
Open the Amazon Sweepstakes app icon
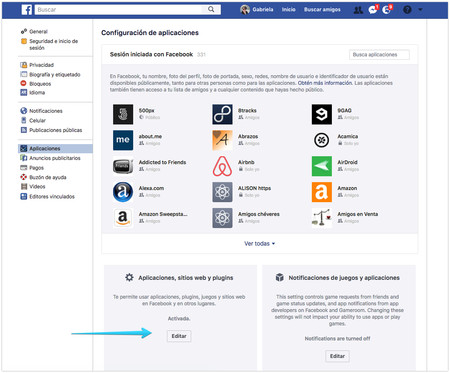pos(123,218)
